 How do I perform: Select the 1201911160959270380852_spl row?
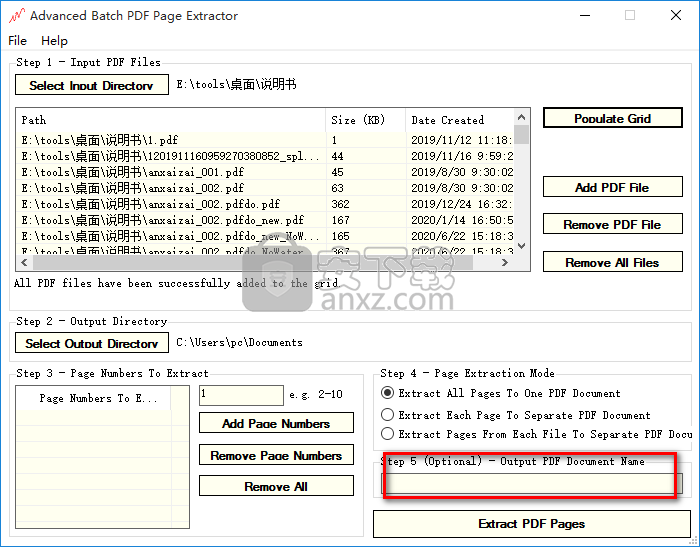click(x=266, y=156)
